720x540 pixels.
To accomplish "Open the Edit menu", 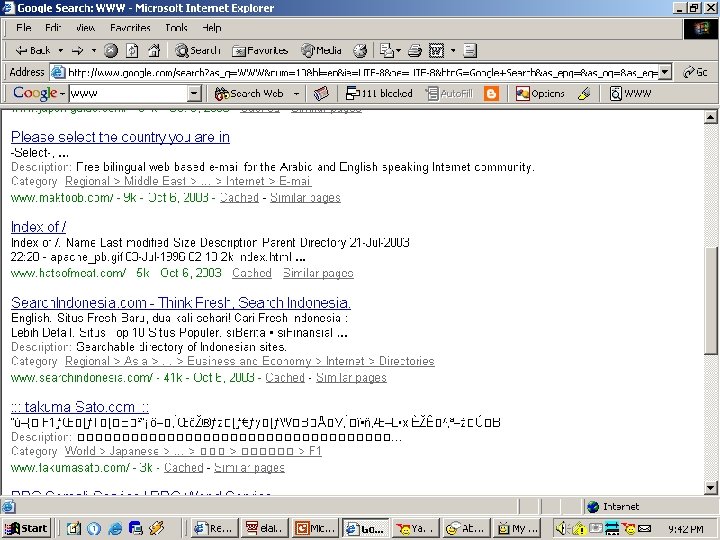I will tap(53, 28).
